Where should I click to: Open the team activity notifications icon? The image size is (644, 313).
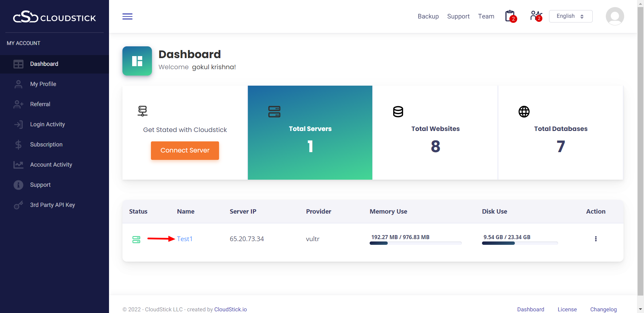coord(536,16)
